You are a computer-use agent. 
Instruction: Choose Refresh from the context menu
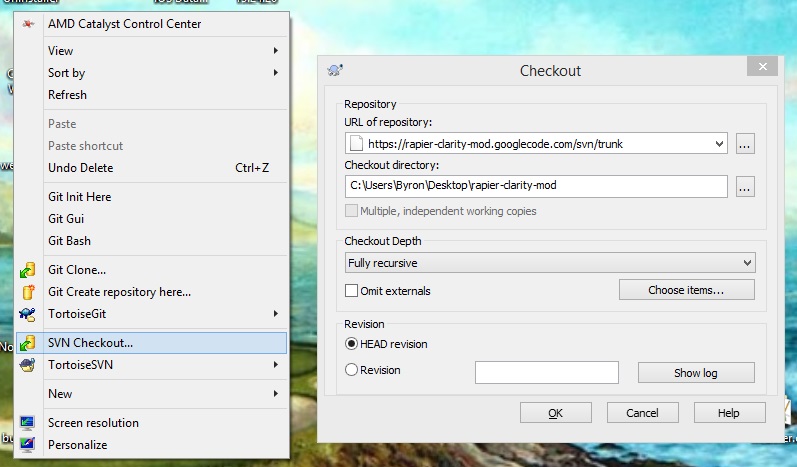(151, 95)
